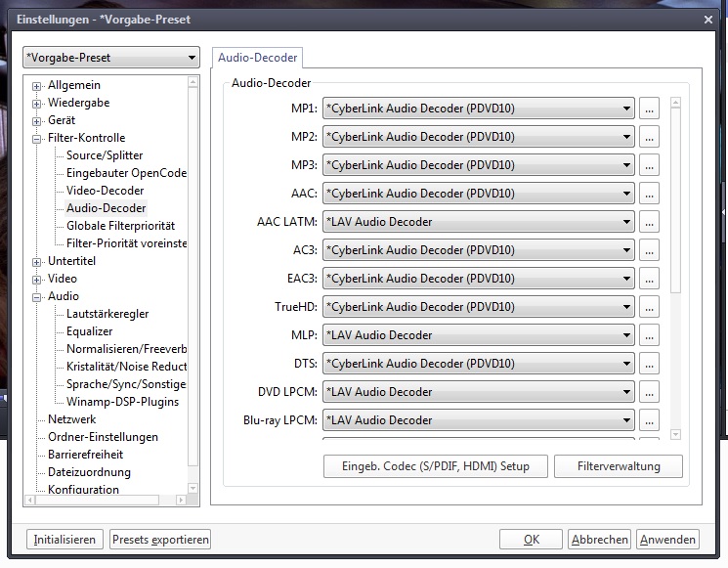Screen dimensions: 728x568
Task: Click the MP2 row ellipsis button
Action: click(649, 137)
